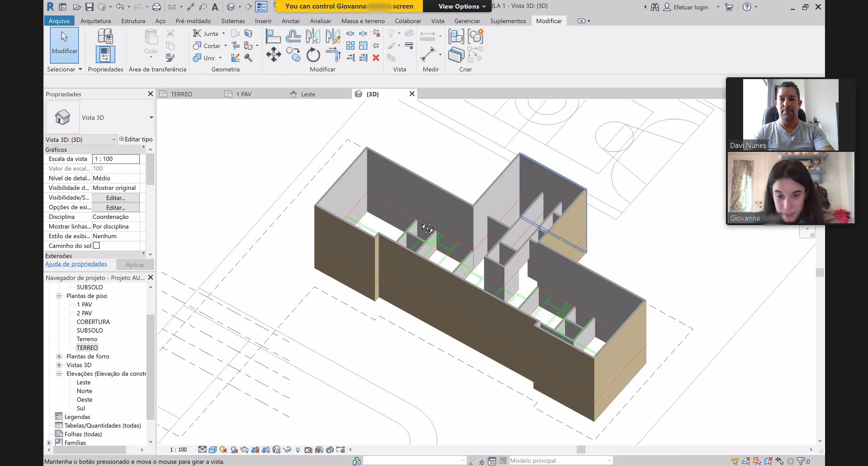Viewport: 868px width, 466px height.
Task: Toggle shadows icon in view control bar
Action: [234, 450]
